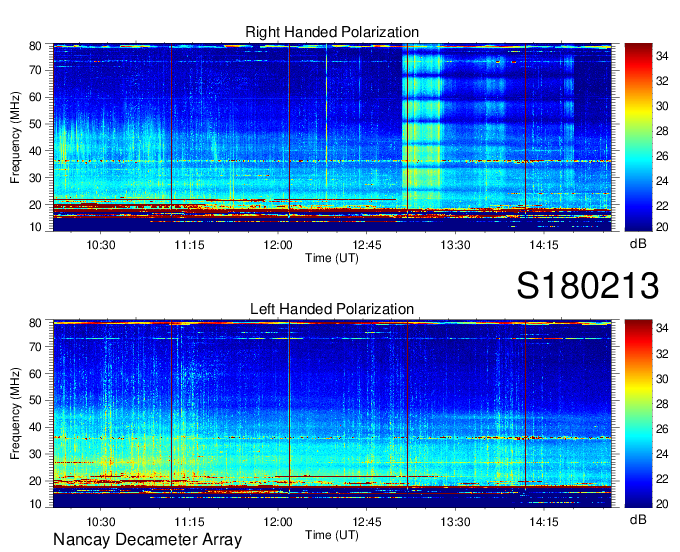Click the 'Frequency (MHz)' axis label of top plot
The image size is (680, 552).
(x=15, y=137)
